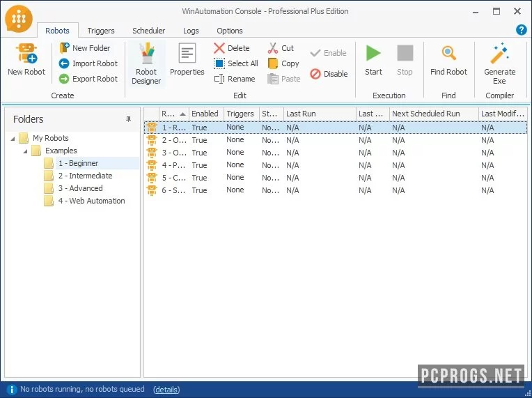
Task: Start the selected robot
Action: (373, 59)
